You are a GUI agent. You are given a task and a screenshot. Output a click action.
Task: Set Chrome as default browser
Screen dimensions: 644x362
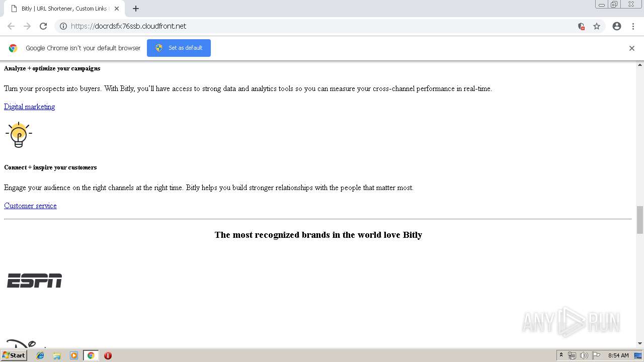[179, 48]
